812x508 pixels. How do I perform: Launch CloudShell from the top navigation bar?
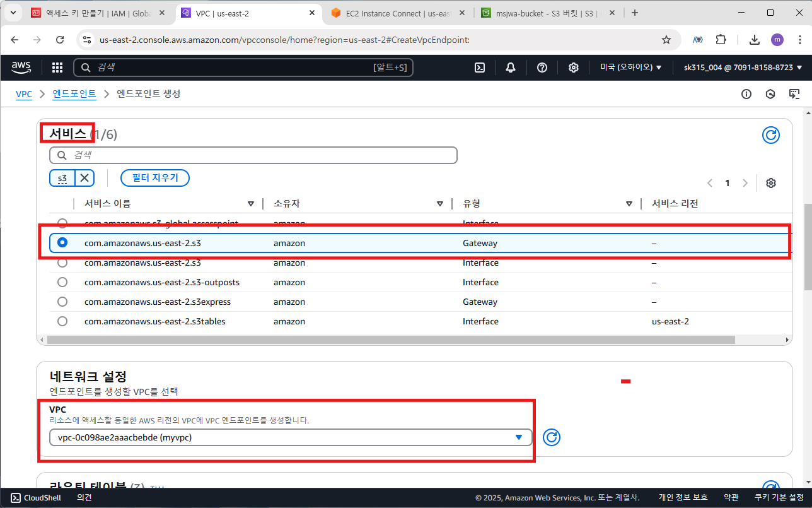(x=480, y=68)
